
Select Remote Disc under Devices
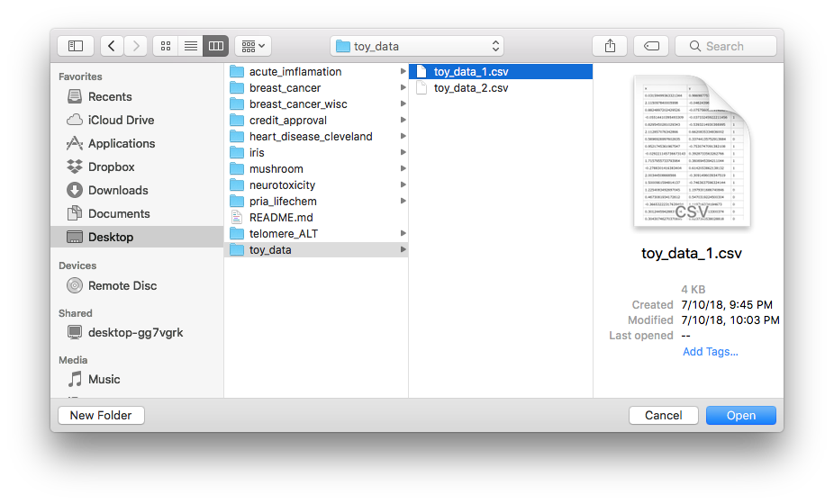122,285
